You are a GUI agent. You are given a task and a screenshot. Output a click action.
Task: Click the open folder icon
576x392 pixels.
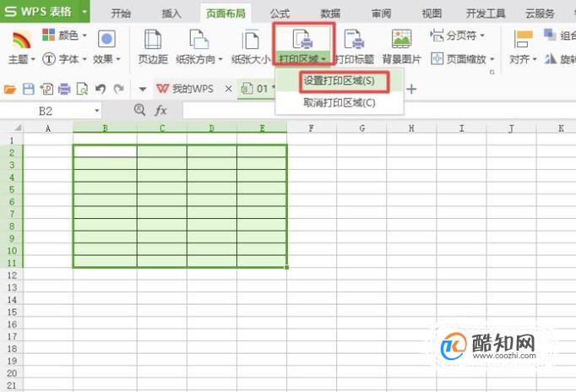coord(10,89)
